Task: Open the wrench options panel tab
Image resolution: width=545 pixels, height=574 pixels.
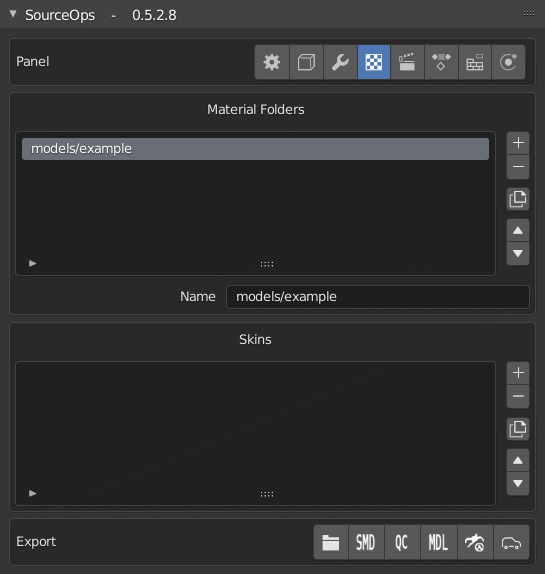Action: [340, 62]
